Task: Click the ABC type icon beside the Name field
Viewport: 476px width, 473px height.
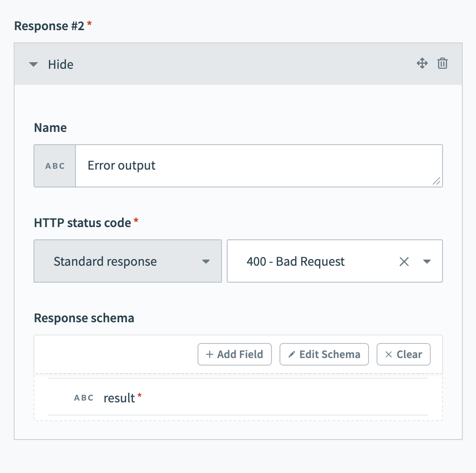Action: [54, 165]
